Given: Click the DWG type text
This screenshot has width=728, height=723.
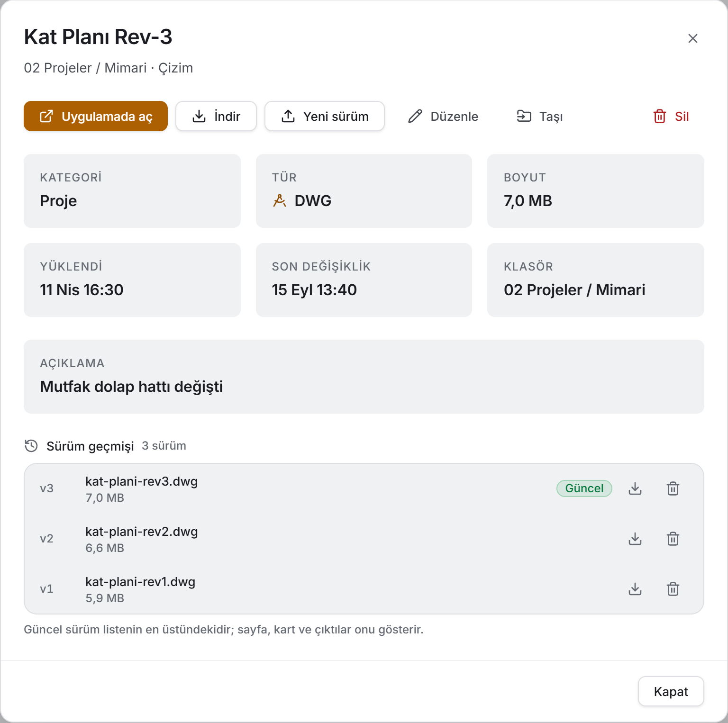Looking at the screenshot, I should (x=313, y=201).
